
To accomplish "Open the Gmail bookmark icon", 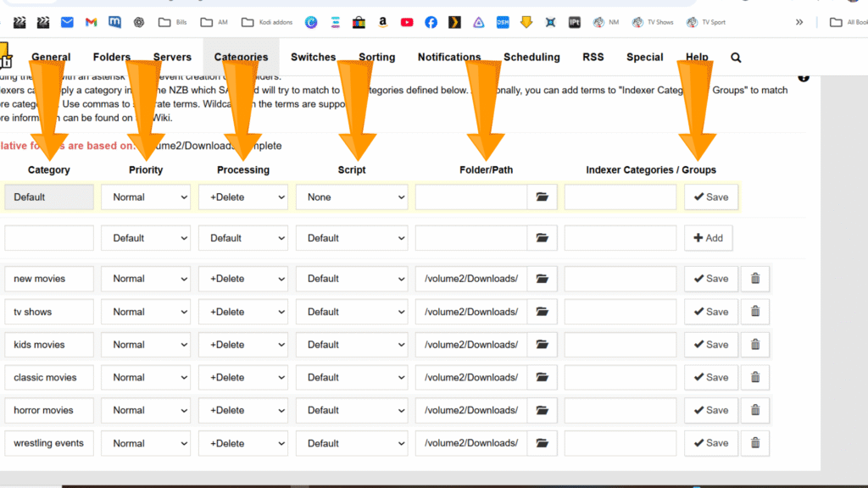I will pyautogui.click(x=91, y=22).
